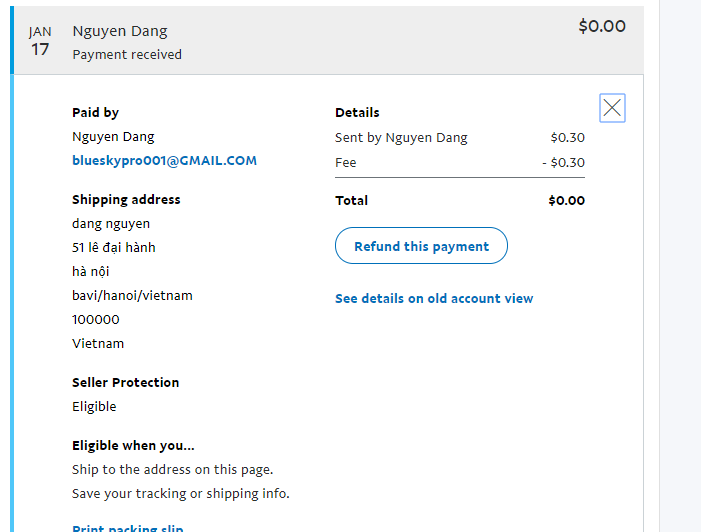Click the Fee row amount - $0.30
The image size is (701, 532).
pyautogui.click(x=563, y=162)
